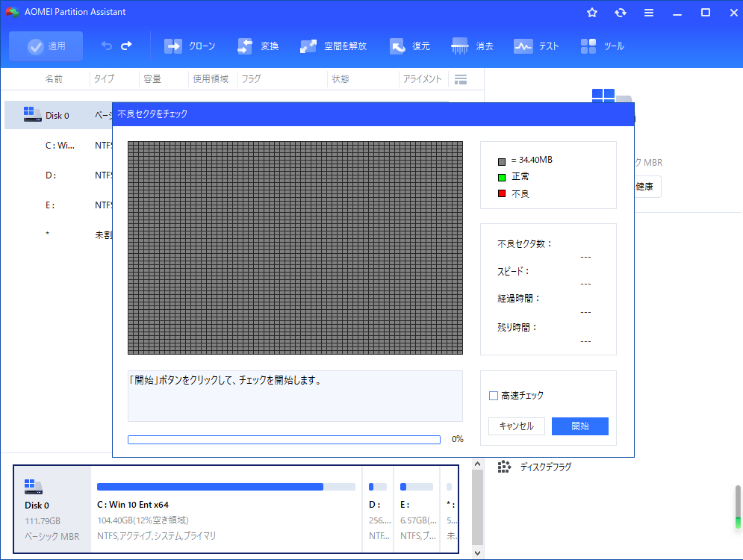Select the E: partition row
This screenshot has width=743, height=560.
pos(58,205)
